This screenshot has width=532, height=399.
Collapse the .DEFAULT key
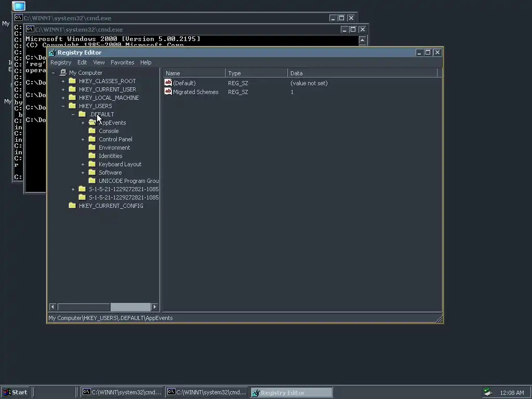[x=73, y=114]
